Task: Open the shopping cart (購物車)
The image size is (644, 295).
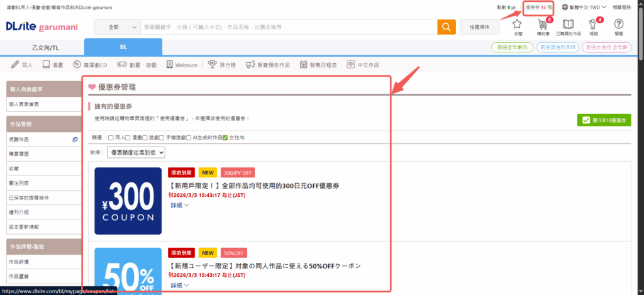Action: click(x=542, y=26)
